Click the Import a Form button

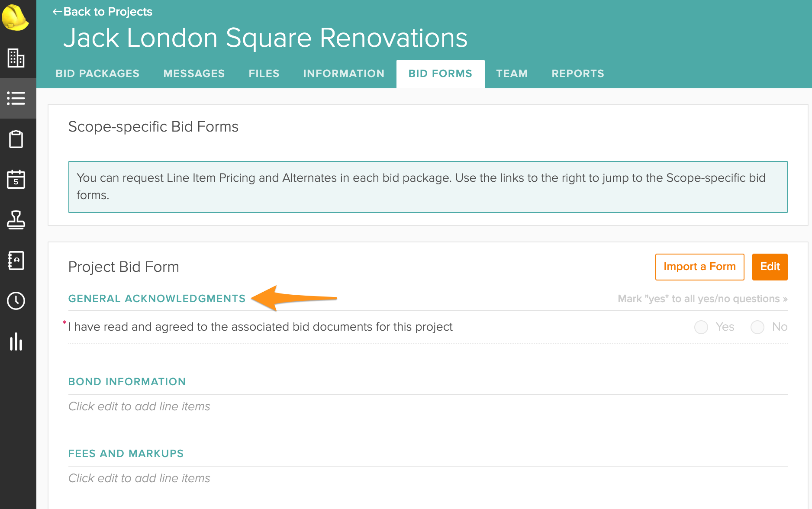tap(699, 267)
